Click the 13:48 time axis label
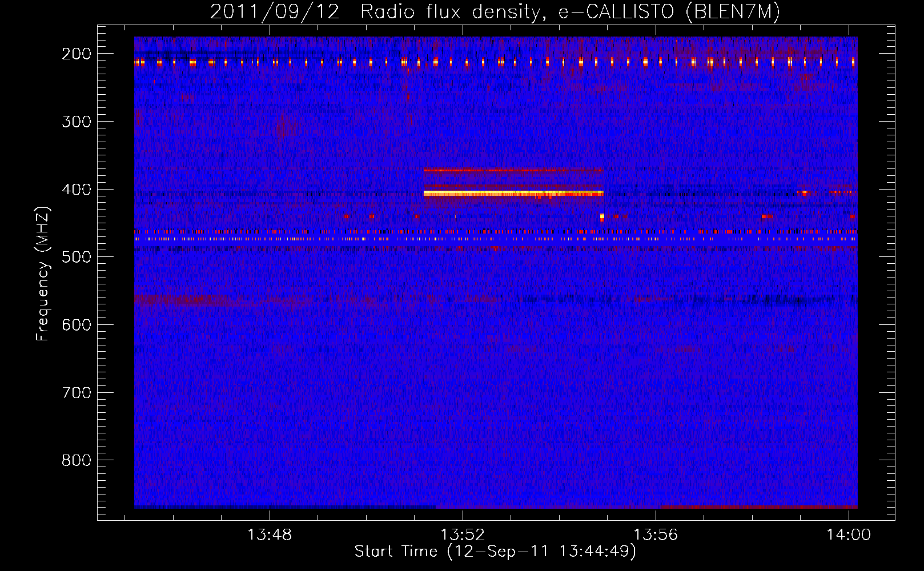The image size is (924, 571). pos(270,534)
